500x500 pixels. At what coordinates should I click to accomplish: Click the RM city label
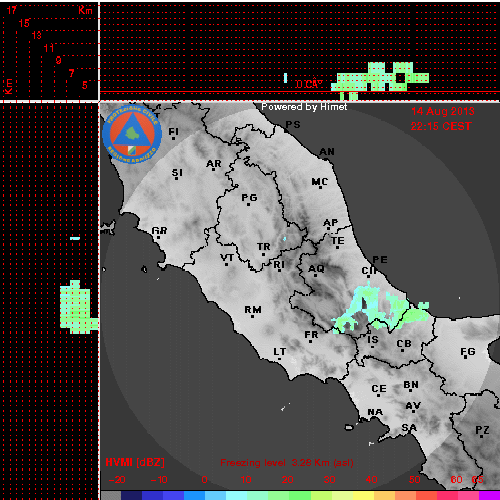pyautogui.click(x=253, y=310)
